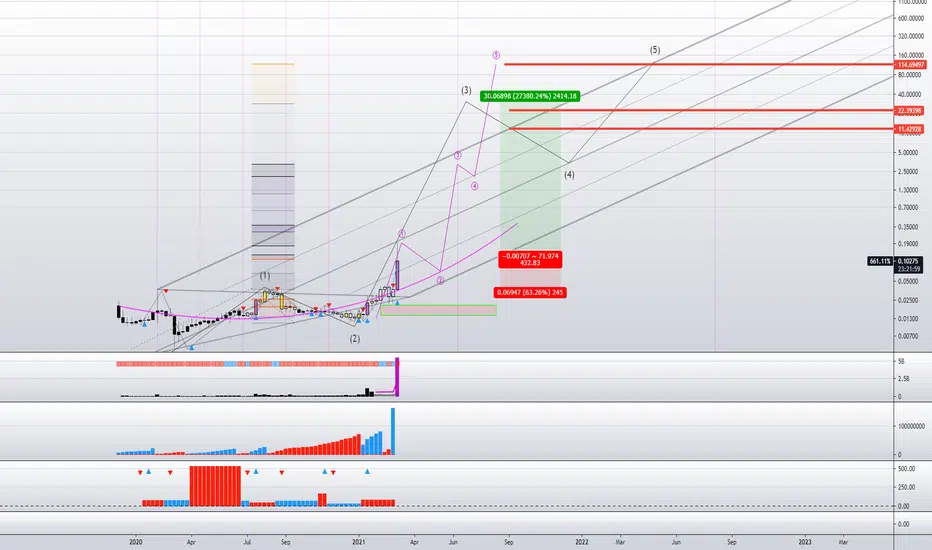
Task: Click the 0.00700 price scale value
Action: [x=908, y=337]
